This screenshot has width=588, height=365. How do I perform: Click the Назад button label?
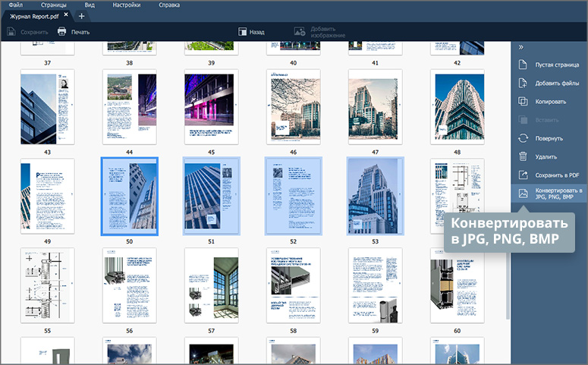[x=257, y=33]
